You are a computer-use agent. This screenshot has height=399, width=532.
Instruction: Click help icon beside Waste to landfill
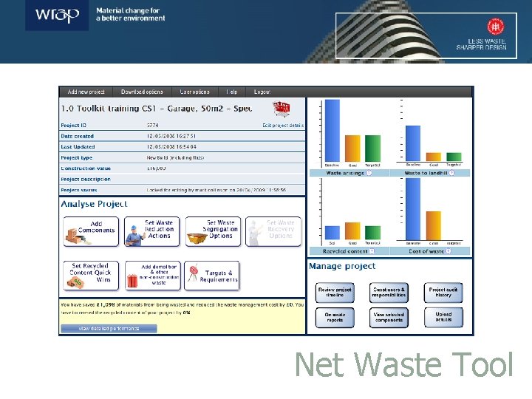click(451, 173)
